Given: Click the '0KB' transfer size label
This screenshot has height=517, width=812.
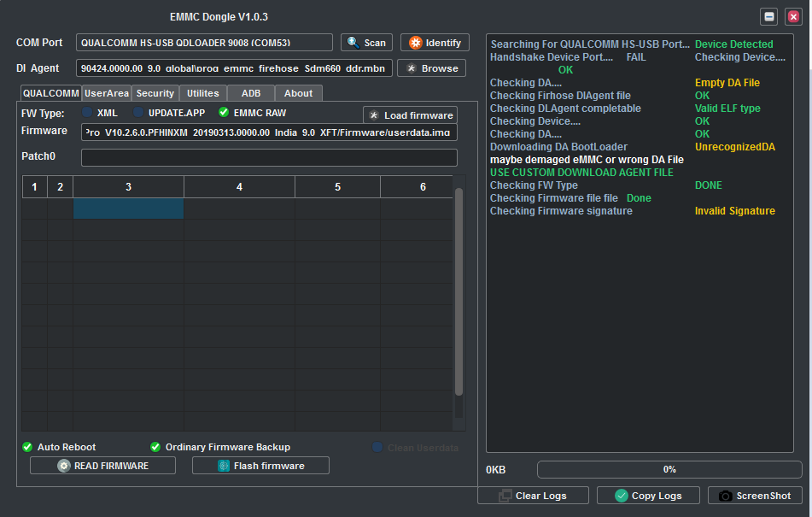Looking at the screenshot, I should pos(495,470).
